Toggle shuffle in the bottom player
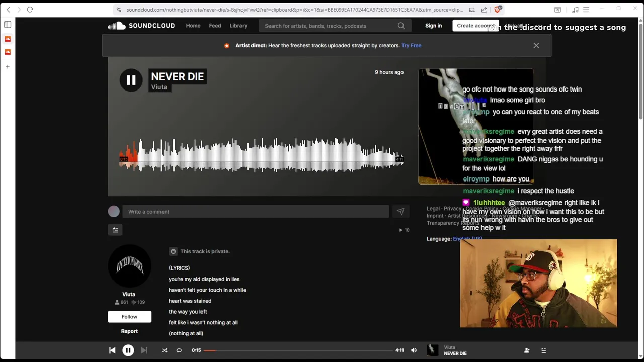Screen dimensions: 644x362 (x=165, y=350)
